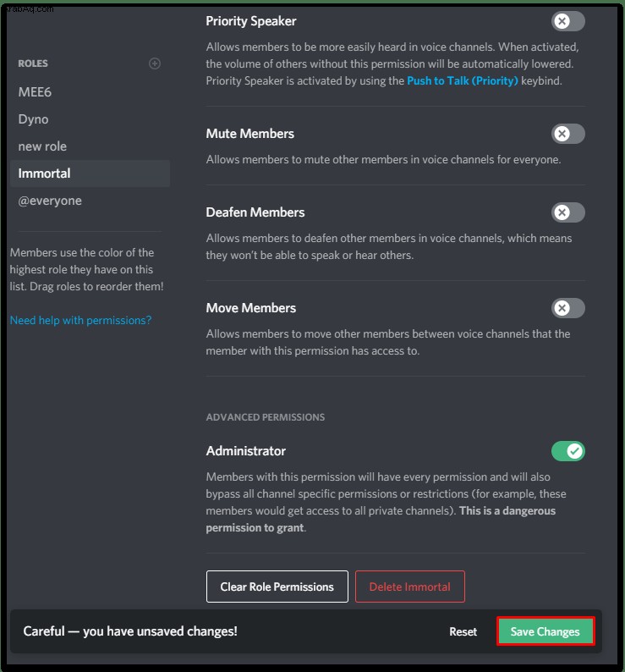Screen dimensions: 625x672
Task: Click the Move Members heading
Action: pyautogui.click(x=251, y=308)
